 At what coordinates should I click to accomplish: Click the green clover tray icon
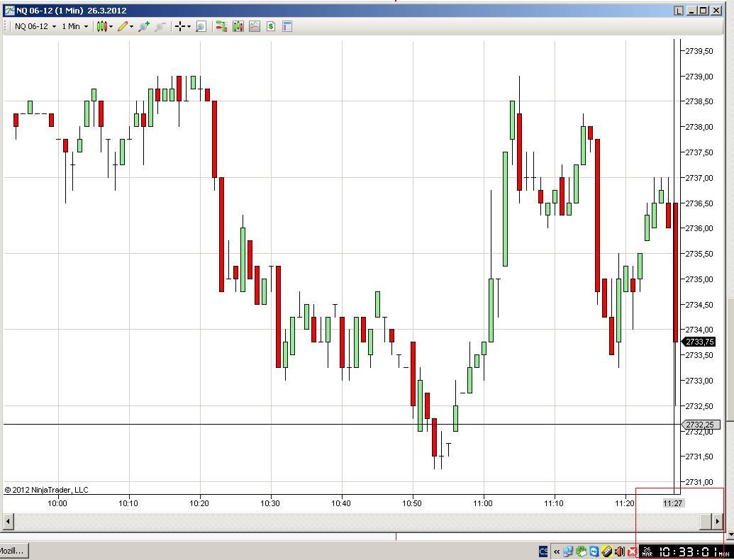(582, 552)
